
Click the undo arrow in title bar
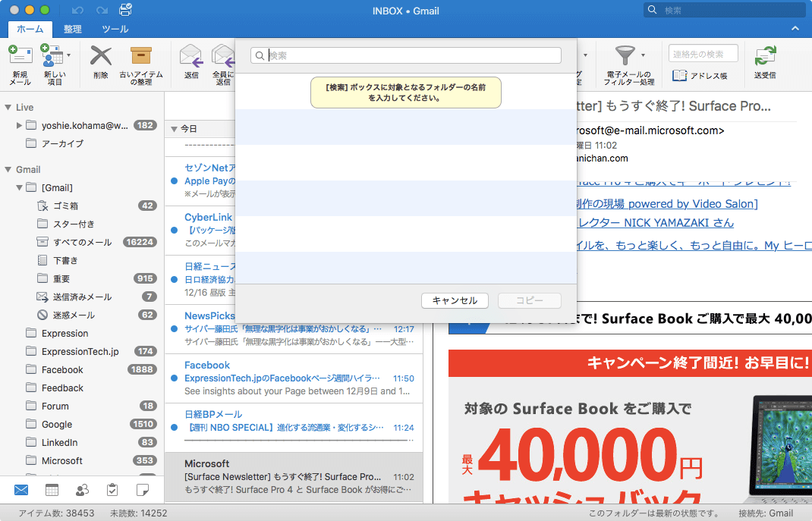point(77,11)
